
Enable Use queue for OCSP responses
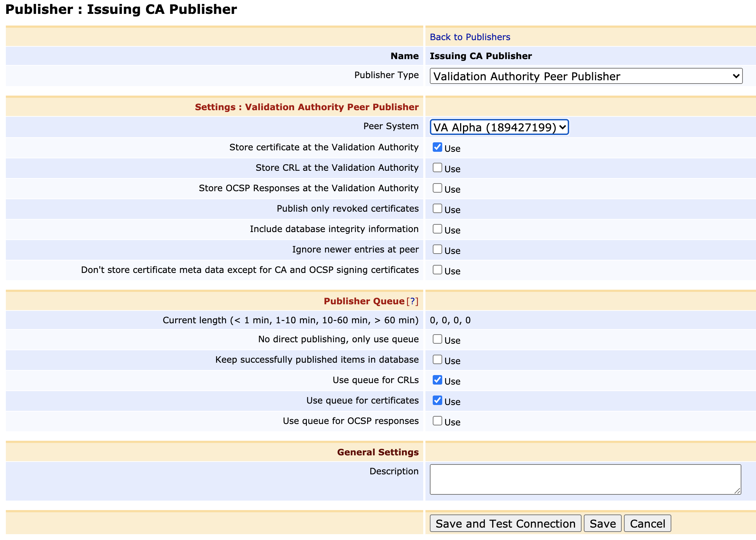coord(437,421)
